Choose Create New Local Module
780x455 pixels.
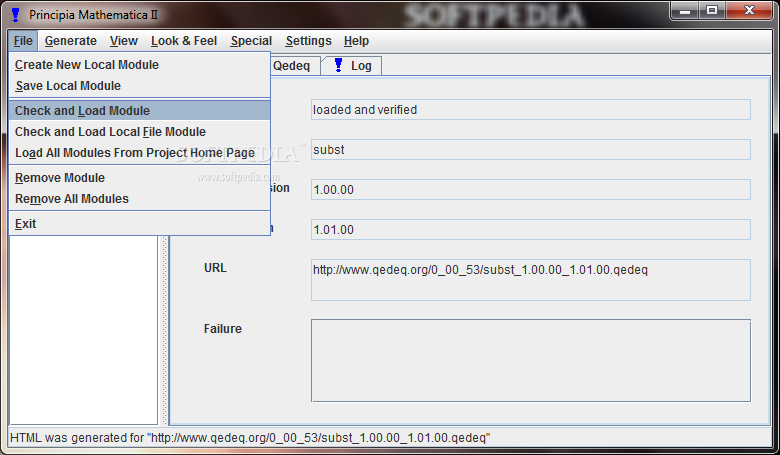click(x=139, y=65)
